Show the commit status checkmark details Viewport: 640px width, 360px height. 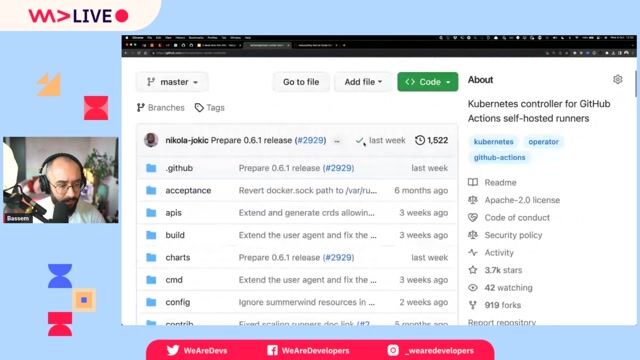359,140
